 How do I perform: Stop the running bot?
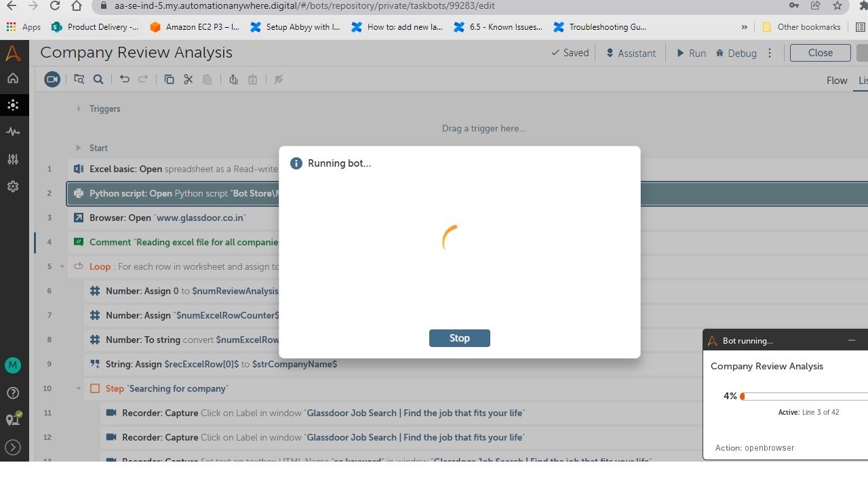click(x=460, y=338)
